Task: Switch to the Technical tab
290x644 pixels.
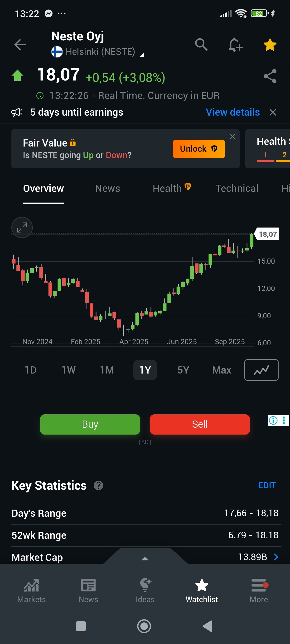Action: coord(237,189)
